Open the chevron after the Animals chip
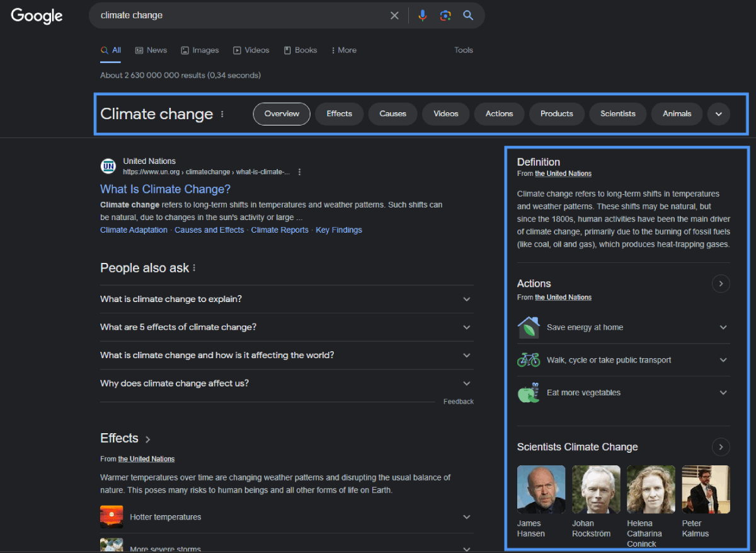Viewport: 756px width, 553px height. [718, 114]
